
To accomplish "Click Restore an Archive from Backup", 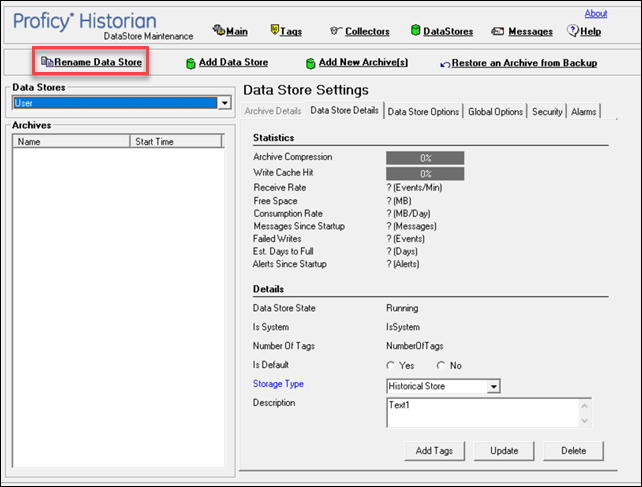I will pyautogui.click(x=524, y=63).
